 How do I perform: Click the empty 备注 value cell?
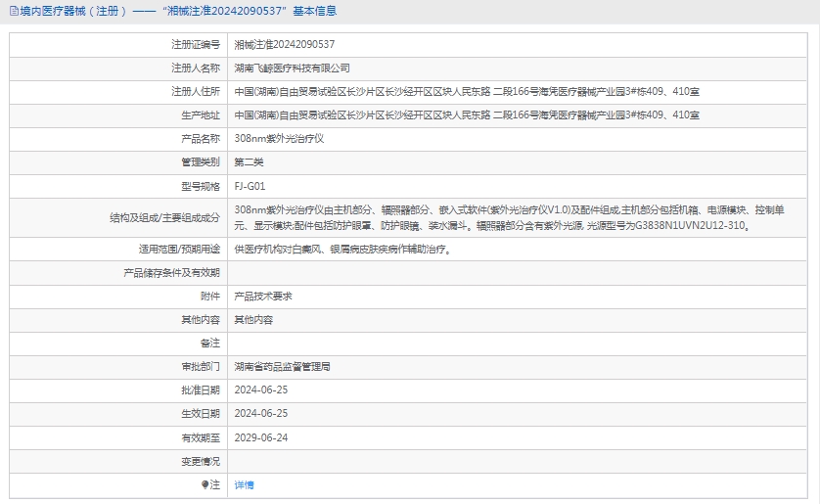(x=519, y=343)
